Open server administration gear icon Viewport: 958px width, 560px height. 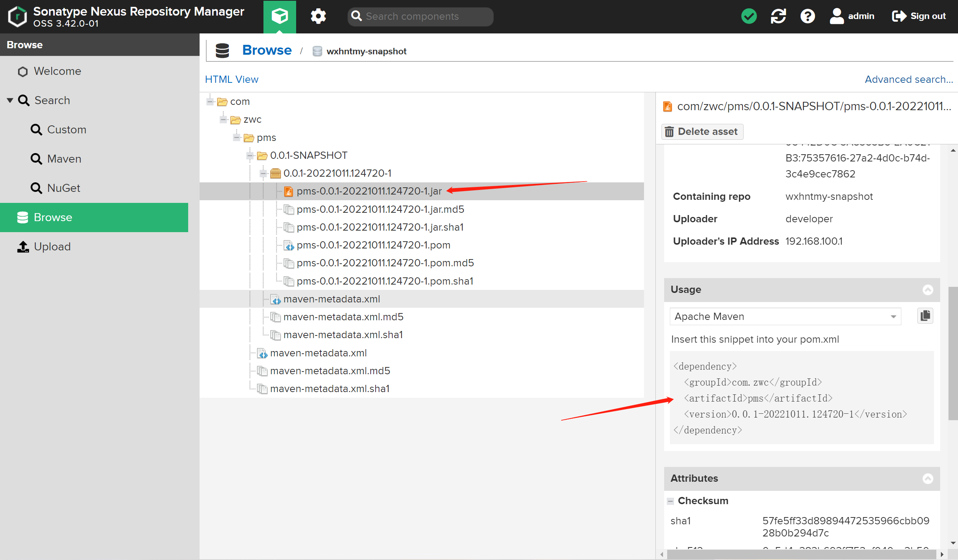click(x=318, y=16)
